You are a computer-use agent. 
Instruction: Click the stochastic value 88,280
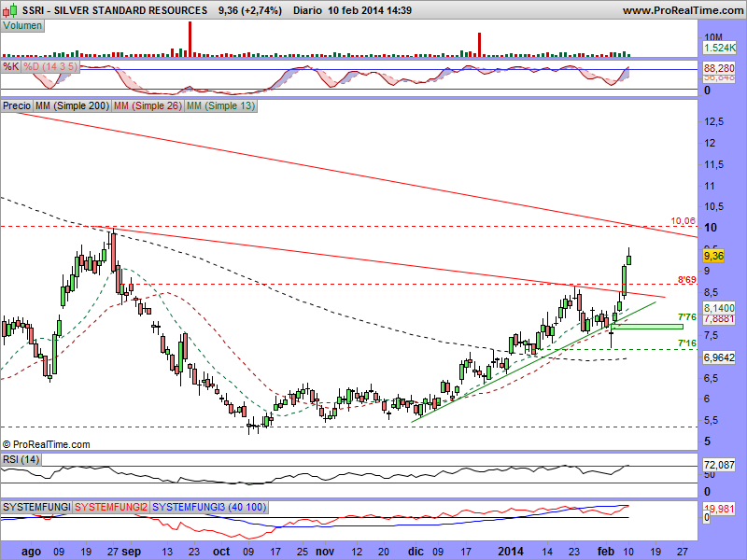tap(719, 68)
